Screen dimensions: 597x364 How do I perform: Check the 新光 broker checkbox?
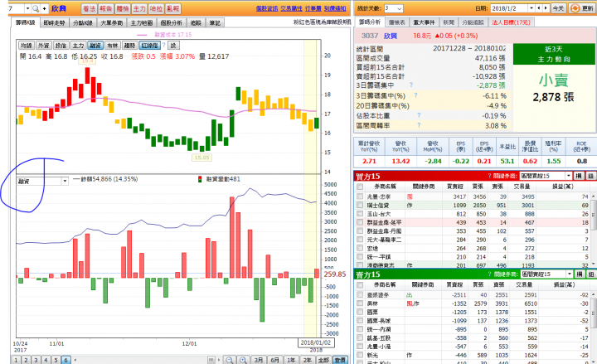(359, 355)
